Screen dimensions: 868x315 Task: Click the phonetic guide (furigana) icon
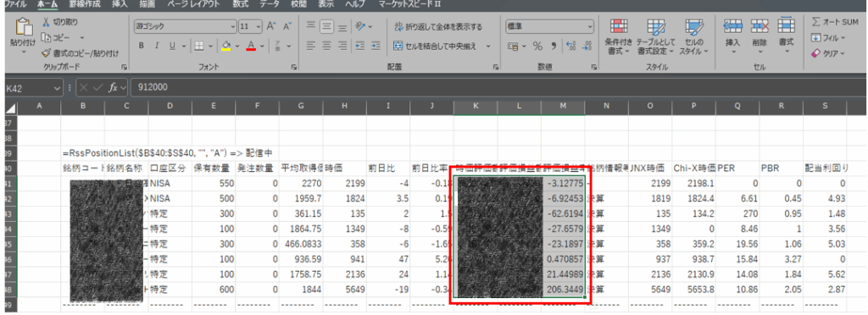click(x=278, y=46)
